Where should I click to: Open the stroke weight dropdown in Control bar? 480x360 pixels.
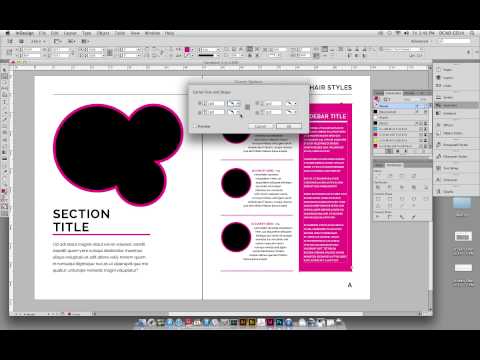(218, 50)
